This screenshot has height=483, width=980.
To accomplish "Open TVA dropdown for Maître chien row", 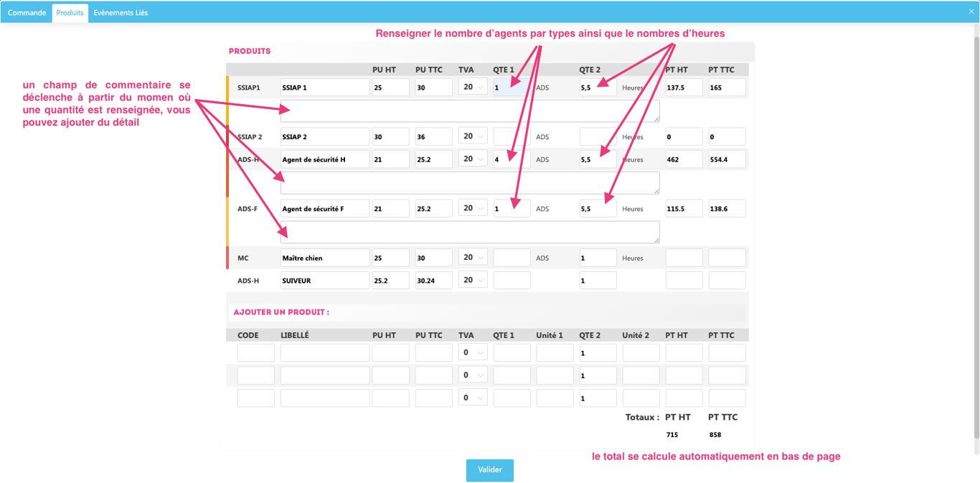I will [x=473, y=258].
